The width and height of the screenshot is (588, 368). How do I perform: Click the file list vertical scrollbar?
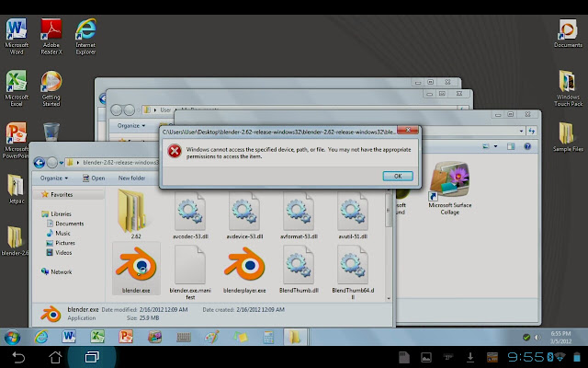(389, 244)
